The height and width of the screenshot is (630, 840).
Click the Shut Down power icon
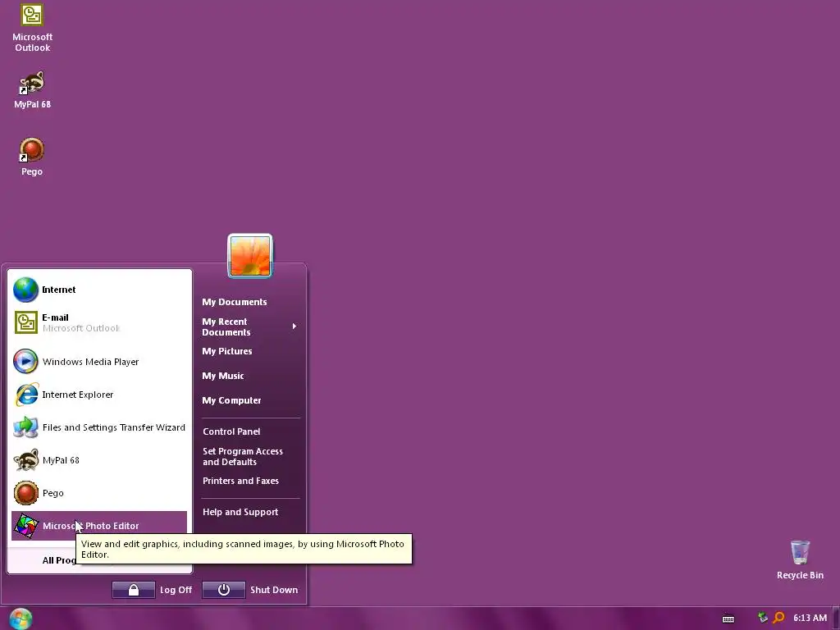click(x=224, y=590)
